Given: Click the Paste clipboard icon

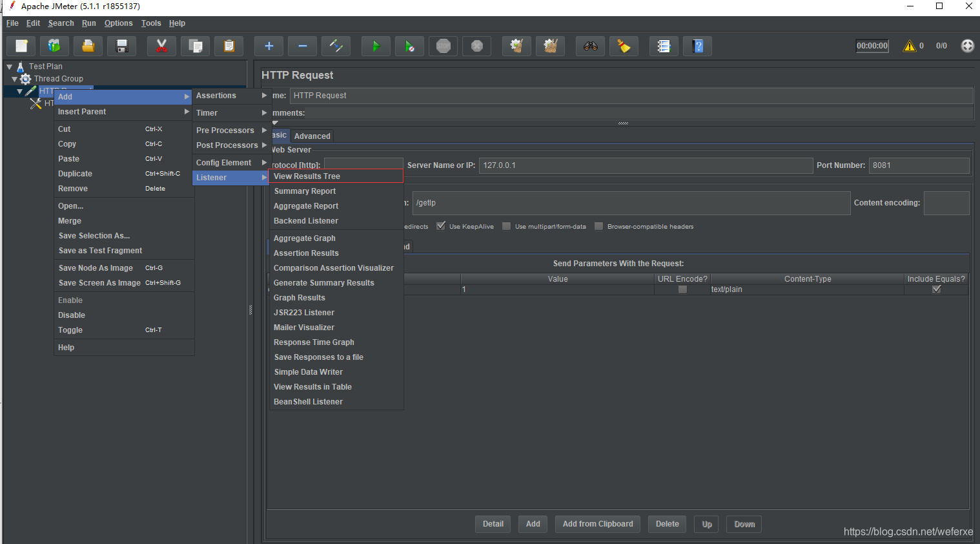Looking at the screenshot, I should (229, 46).
